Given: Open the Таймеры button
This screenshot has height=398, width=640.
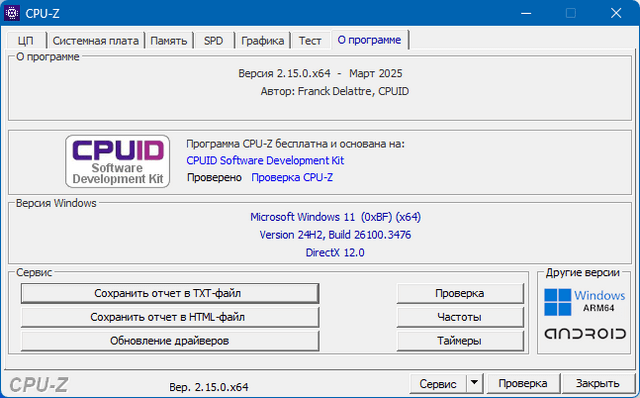Looking at the screenshot, I should (x=460, y=341).
